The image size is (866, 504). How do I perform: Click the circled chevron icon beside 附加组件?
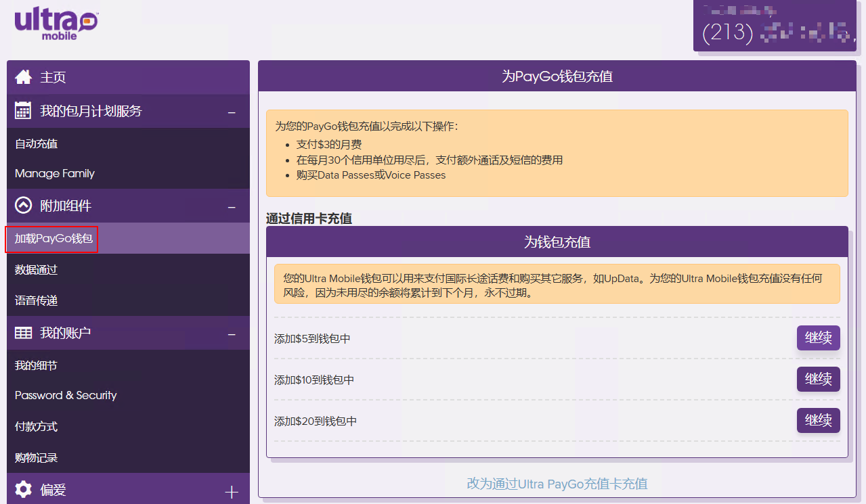click(x=24, y=206)
